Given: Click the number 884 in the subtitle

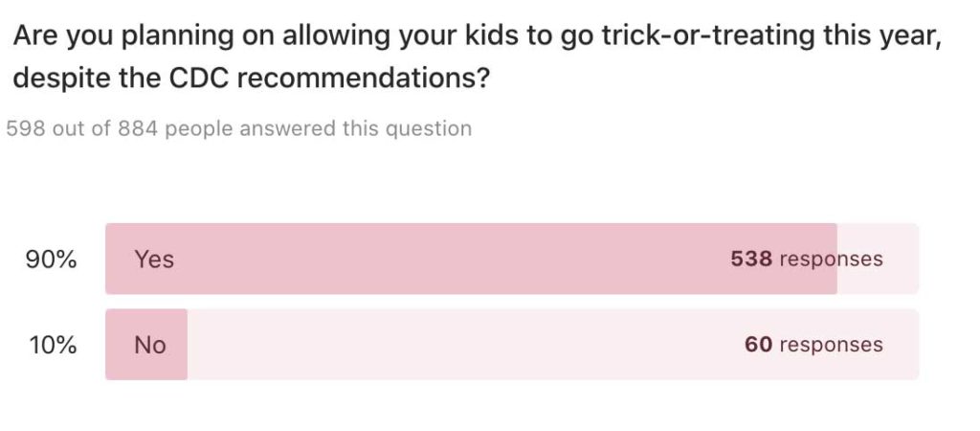Looking at the screenshot, I should point(137,128).
